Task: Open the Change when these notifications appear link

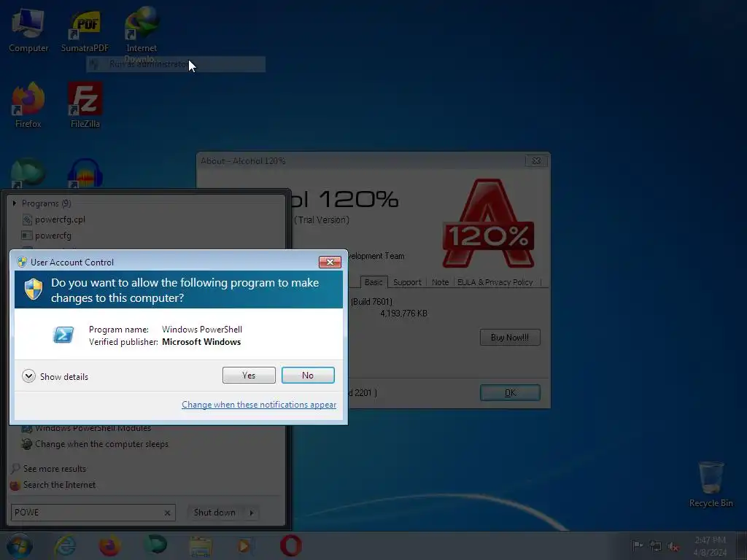Action: coord(259,404)
